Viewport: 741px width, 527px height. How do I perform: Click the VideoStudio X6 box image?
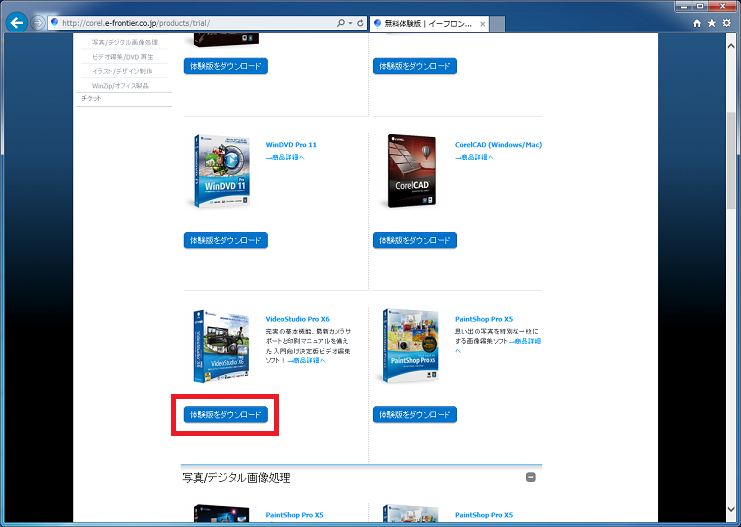tap(222, 346)
